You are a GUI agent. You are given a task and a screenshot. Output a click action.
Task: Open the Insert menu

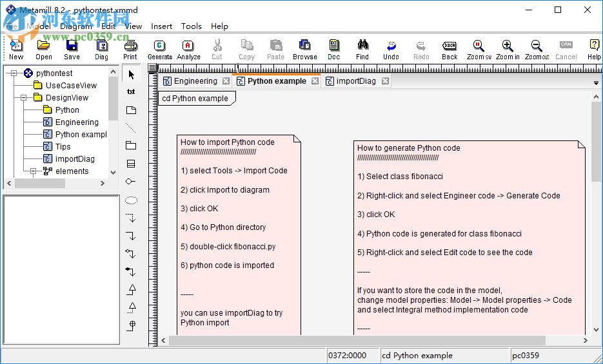[161, 26]
